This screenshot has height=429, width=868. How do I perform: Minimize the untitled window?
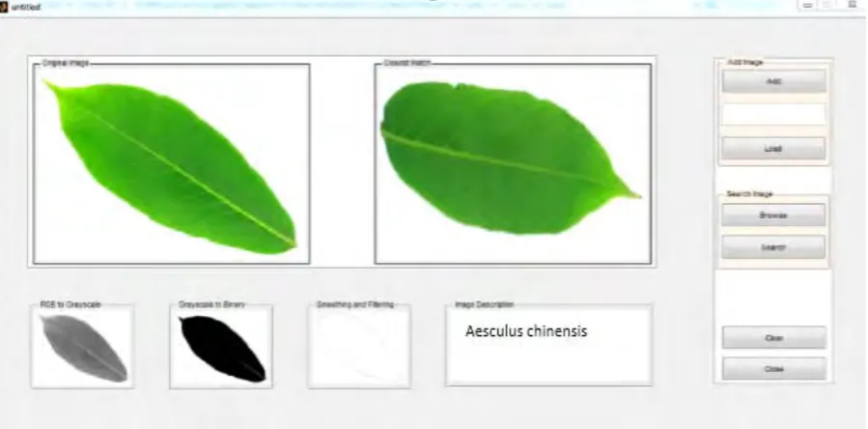807,5
